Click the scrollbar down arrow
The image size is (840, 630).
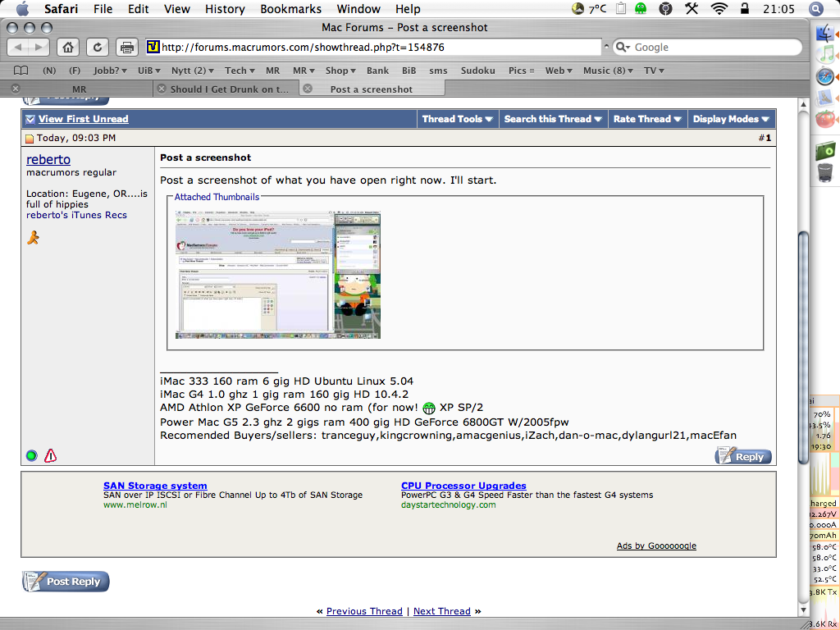[x=803, y=609]
